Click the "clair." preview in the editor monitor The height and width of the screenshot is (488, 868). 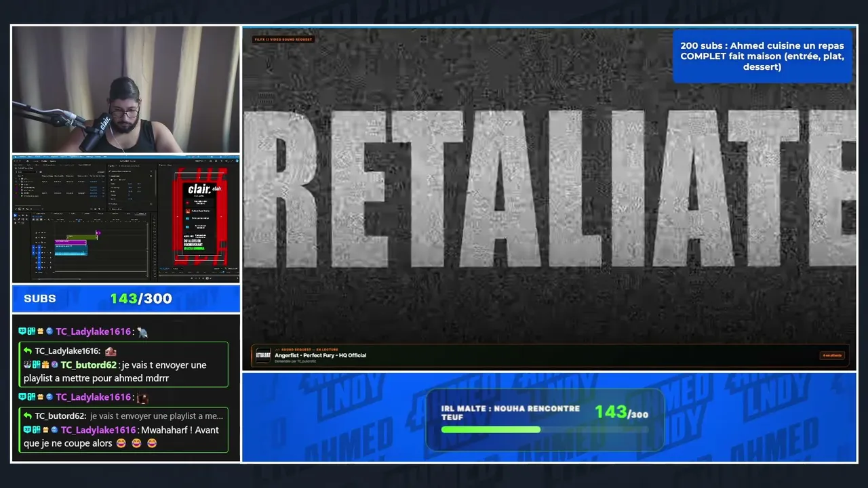pyautogui.click(x=199, y=216)
